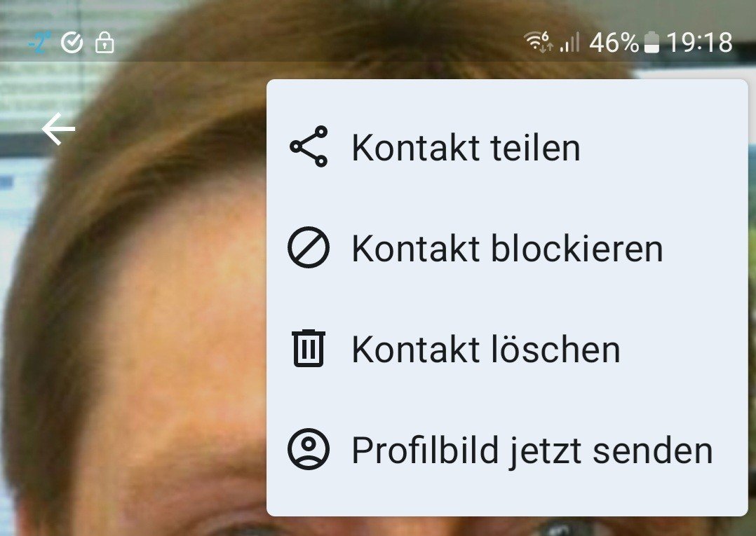756x536 pixels.
Task: Select Kontakt teilen menu entry
Action: click(x=507, y=147)
